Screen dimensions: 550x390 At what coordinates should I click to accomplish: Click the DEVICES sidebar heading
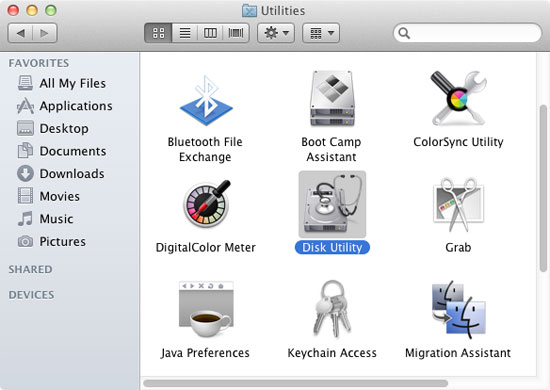click(x=32, y=295)
